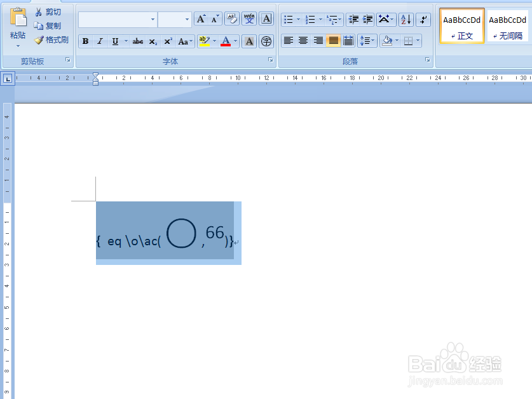
Task: Sort text with A-Z sort icon
Action: pos(406,19)
